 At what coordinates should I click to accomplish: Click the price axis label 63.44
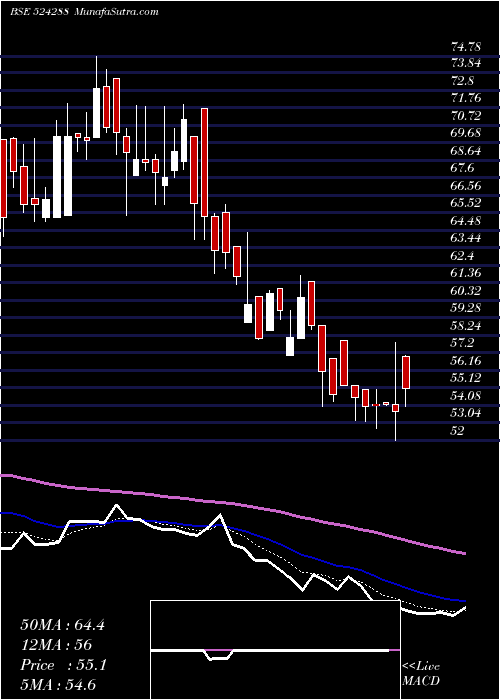tap(467, 238)
